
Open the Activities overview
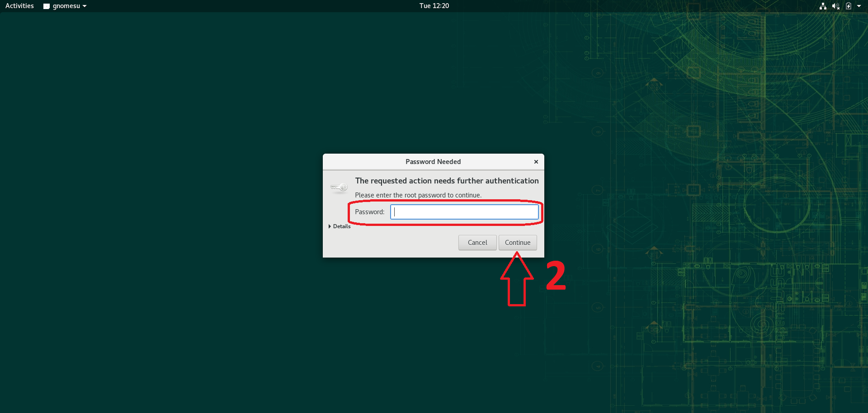point(19,6)
